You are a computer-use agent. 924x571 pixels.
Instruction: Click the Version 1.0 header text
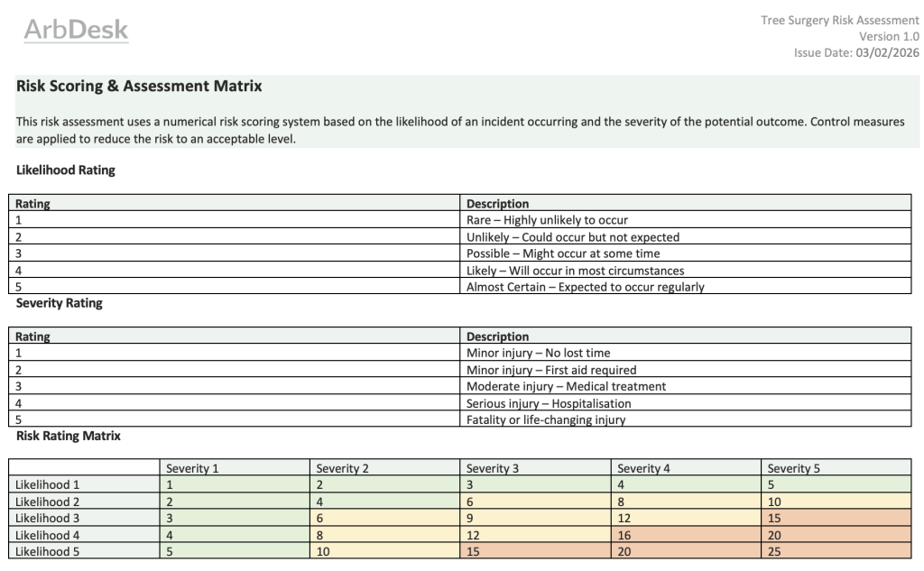tap(890, 37)
